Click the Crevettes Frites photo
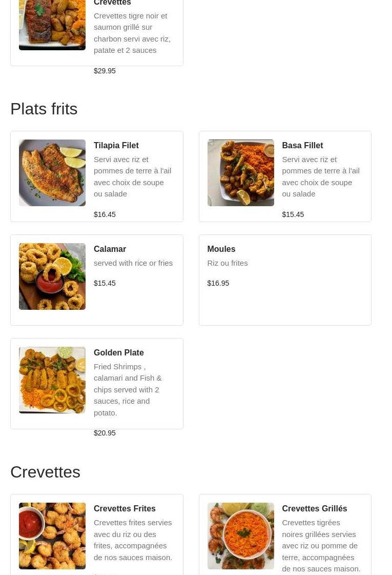Image resolution: width=392 pixels, height=575 pixels. [x=52, y=536]
